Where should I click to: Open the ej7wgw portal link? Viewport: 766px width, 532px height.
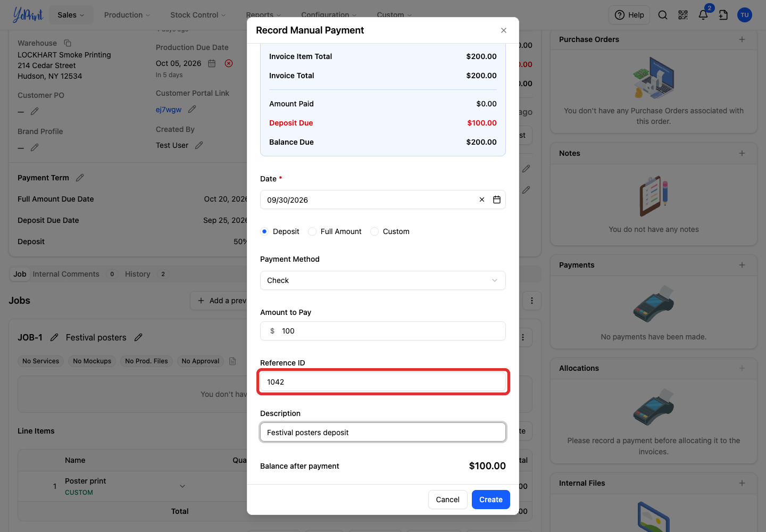[x=169, y=110]
